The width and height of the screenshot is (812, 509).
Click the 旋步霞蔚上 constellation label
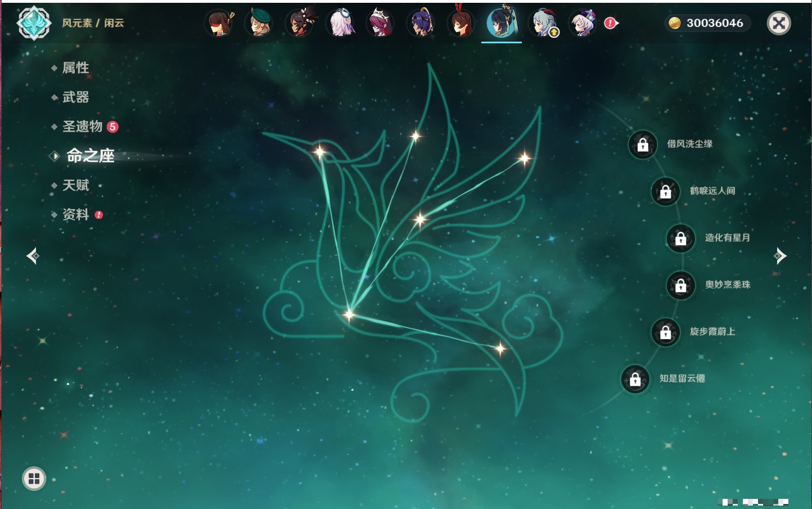712,331
